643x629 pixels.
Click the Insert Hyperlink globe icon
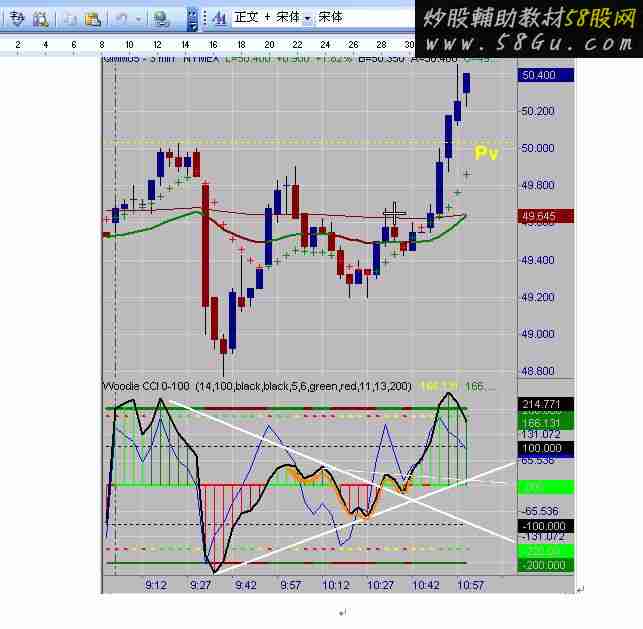pos(160,18)
